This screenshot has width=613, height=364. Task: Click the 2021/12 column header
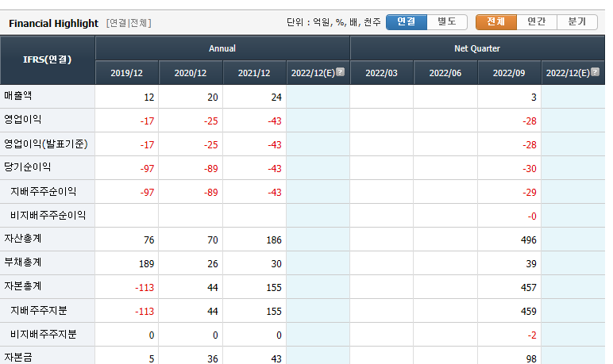coord(254,73)
